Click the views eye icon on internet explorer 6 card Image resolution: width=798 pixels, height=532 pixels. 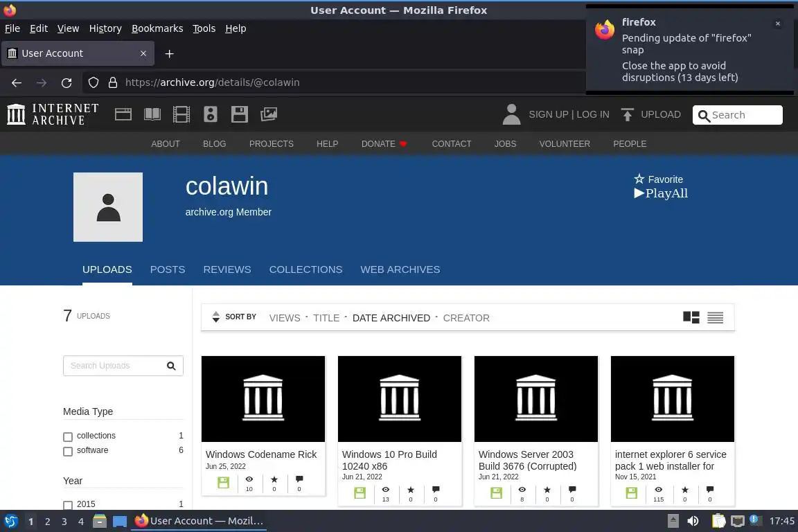(x=659, y=490)
